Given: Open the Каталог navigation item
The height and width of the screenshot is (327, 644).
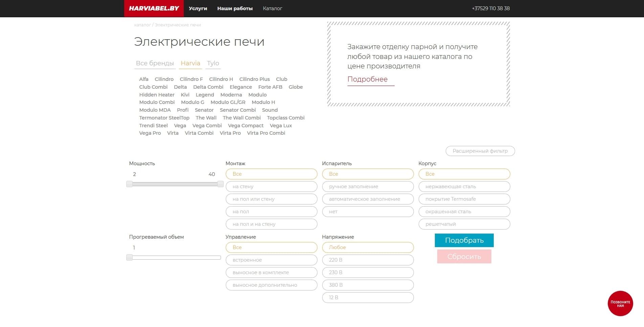Looking at the screenshot, I should (272, 8).
